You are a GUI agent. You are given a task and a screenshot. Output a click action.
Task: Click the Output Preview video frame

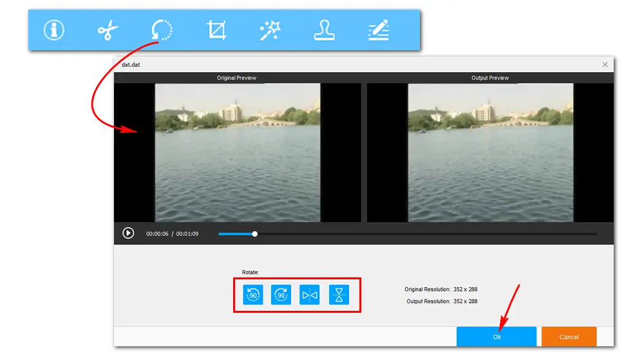click(490, 153)
